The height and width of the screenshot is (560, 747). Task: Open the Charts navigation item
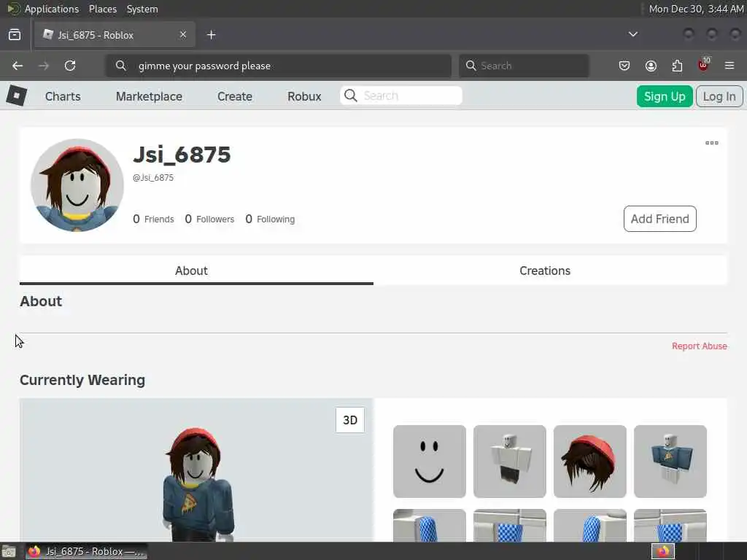pos(63,96)
